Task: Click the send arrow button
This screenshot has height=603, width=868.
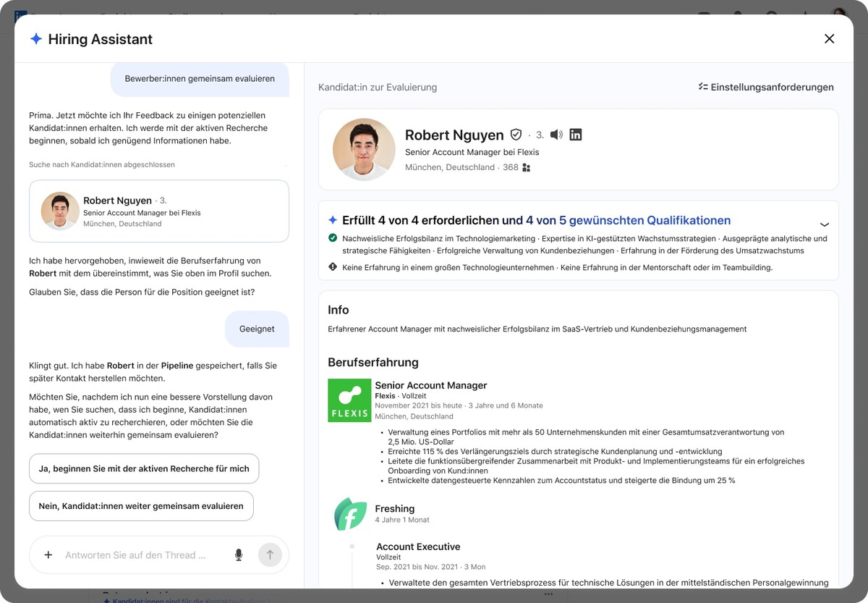Action: (x=270, y=555)
